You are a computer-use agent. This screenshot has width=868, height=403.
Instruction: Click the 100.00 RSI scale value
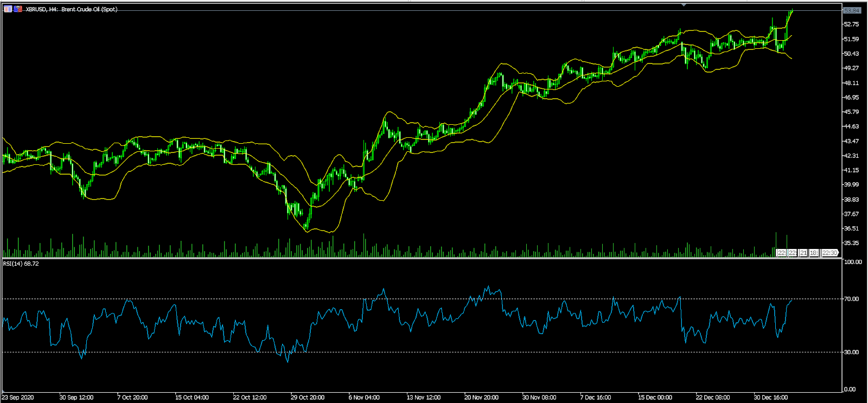[x=853, y=262]
